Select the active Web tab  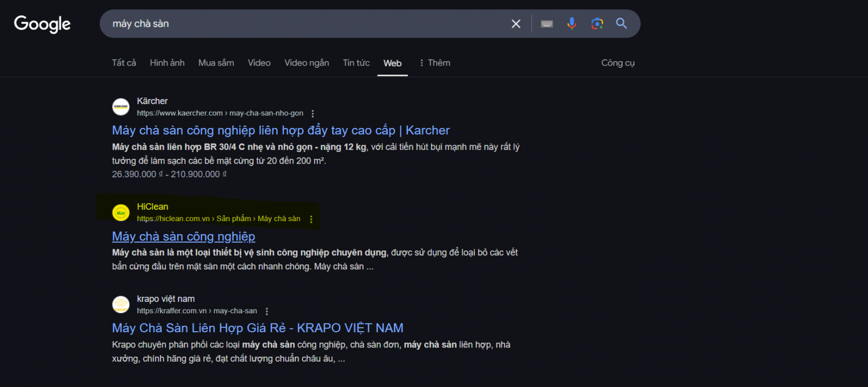[393, 63]
